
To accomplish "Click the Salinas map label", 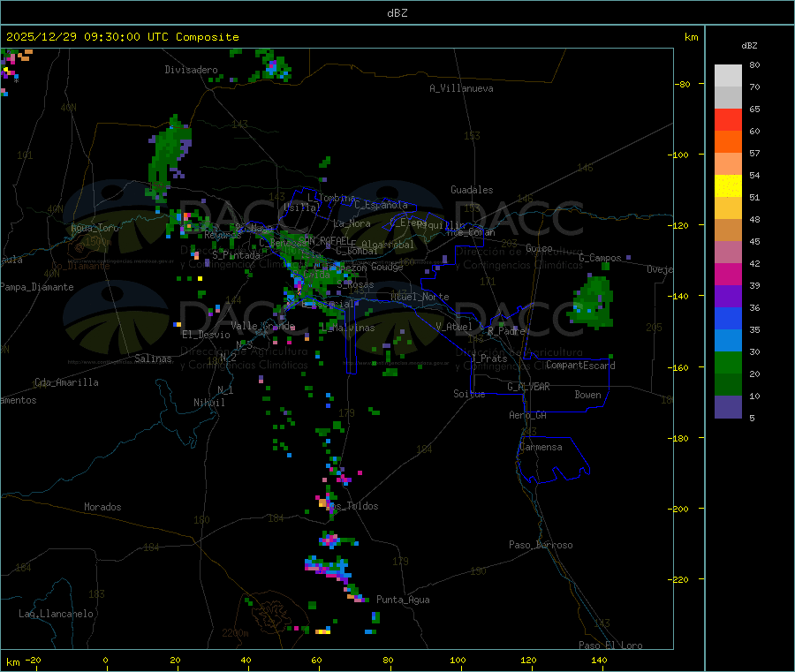I will 153,359.
